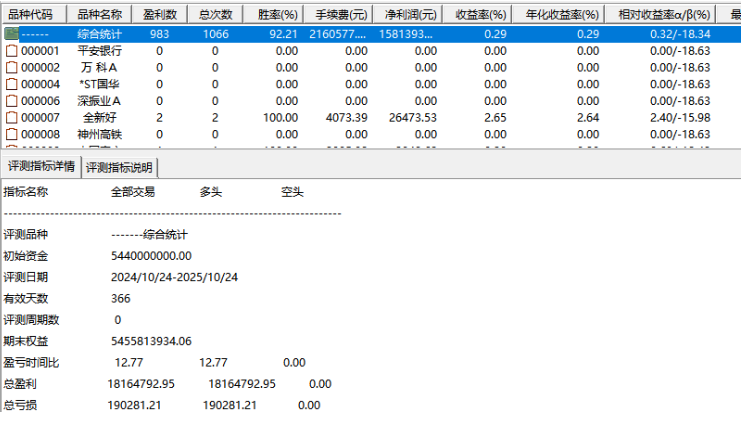
Task: Click the profit count 983
Action: [x=159, y=34]
